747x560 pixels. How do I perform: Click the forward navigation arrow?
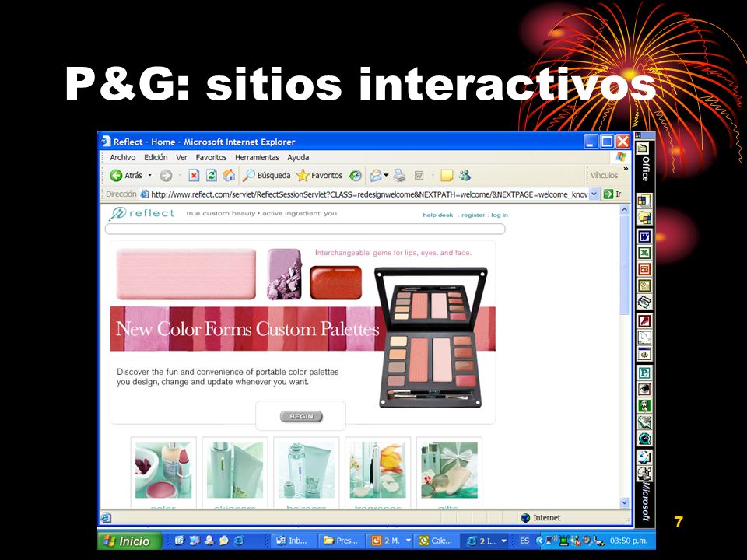166,176
